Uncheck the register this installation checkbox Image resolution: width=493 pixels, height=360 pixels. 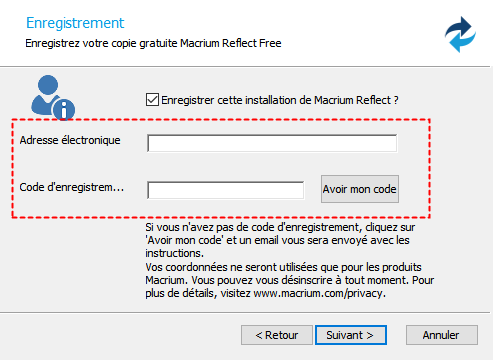pos(152,100)
